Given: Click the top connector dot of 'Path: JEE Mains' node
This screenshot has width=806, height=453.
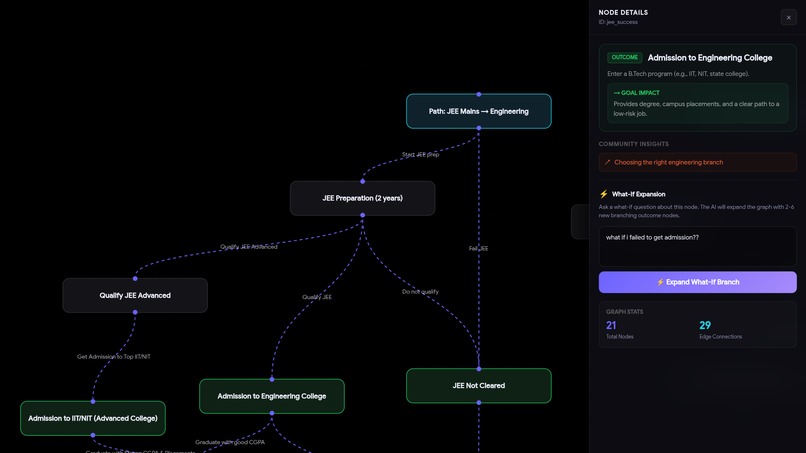Looking at the screenshot, I should click(x=479, y=94).
